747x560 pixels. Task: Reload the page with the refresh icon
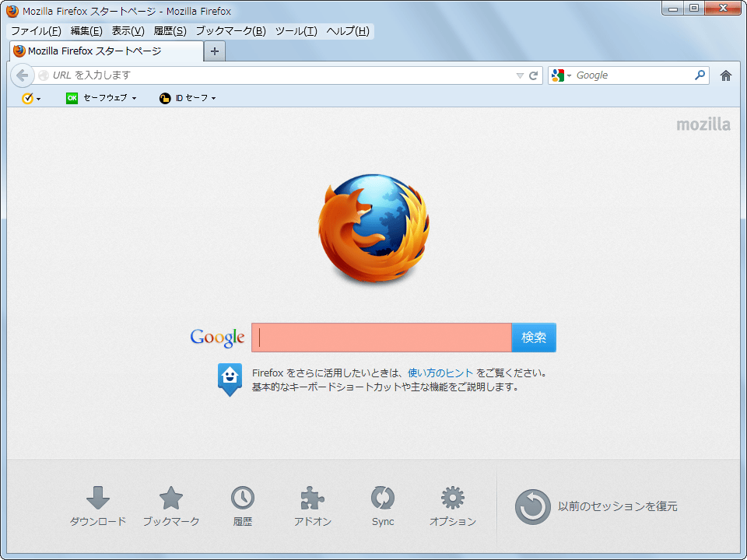(534, 75)
